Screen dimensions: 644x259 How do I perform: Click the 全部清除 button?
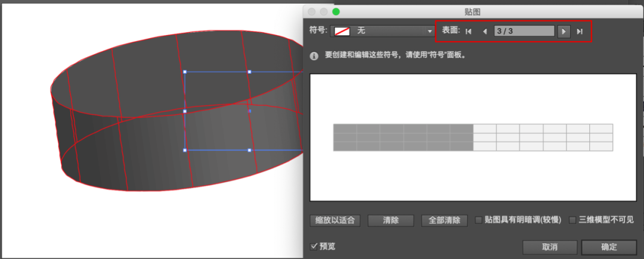[x=444, y=220]
